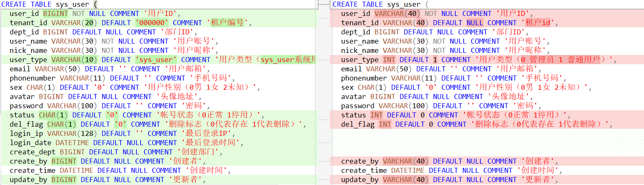Viewport: 644px width, 185px height.
Task: Click VARCHAR(40) in right update_by line
Action: 406,180
